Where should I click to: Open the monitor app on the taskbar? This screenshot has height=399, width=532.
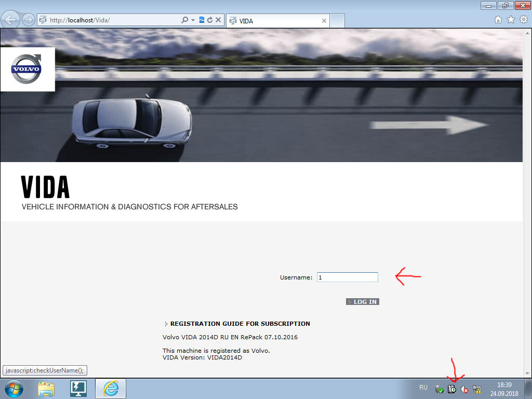[x=78, y=389]
